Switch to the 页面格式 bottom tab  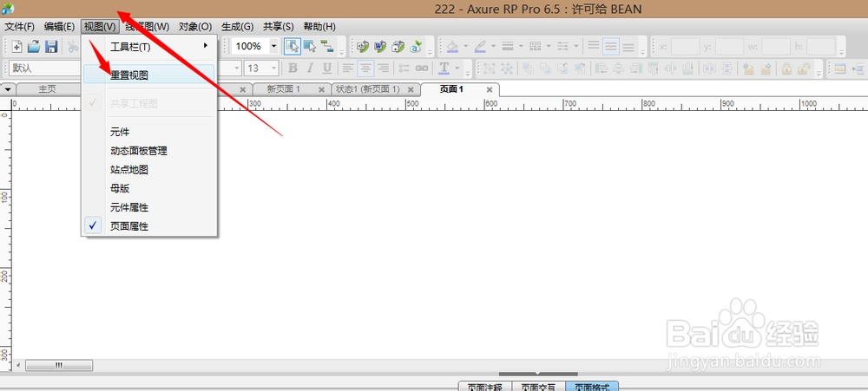592,386
